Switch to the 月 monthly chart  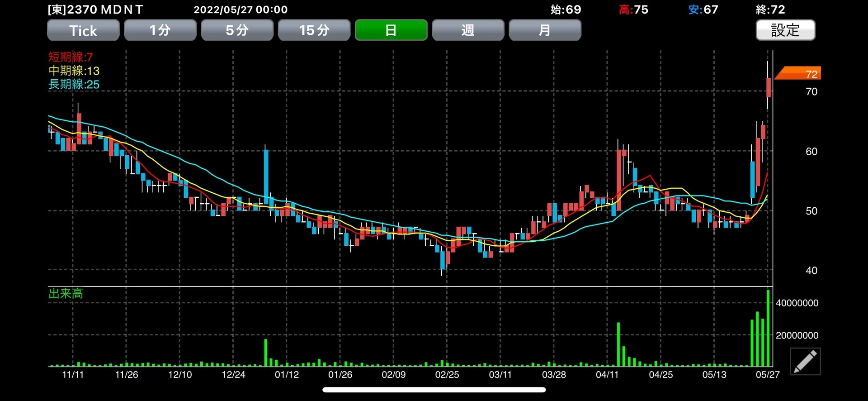pos(545,30)
